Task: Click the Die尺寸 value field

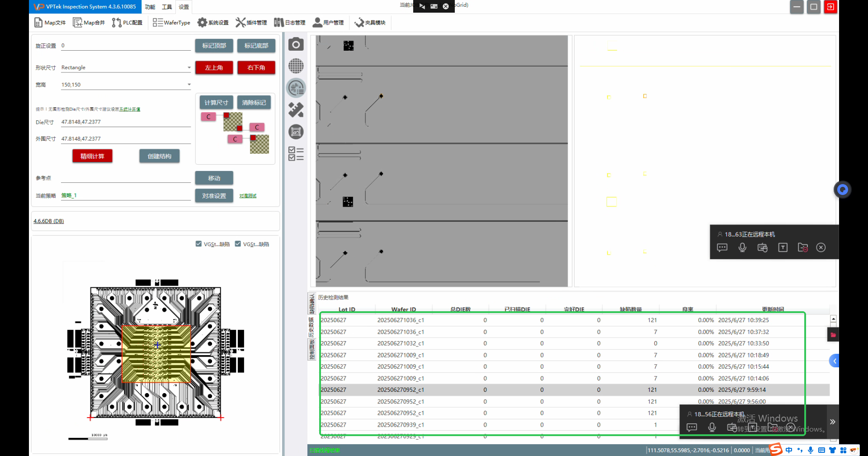Action: coord(126,122)
